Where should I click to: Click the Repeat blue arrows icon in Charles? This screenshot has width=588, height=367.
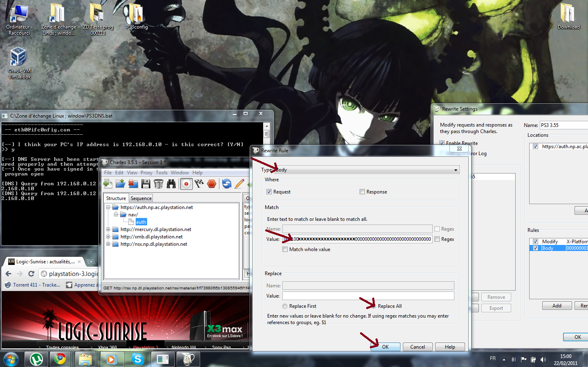tap(227, 184)
